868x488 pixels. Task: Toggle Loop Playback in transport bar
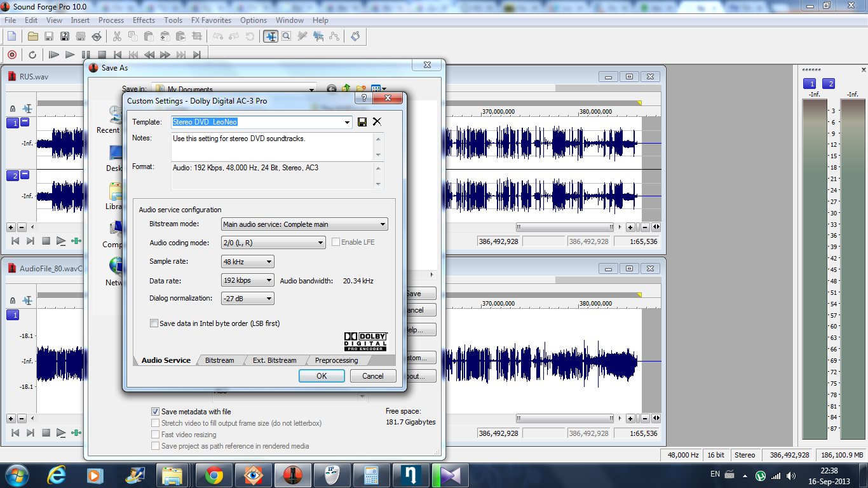click(32, 55)
